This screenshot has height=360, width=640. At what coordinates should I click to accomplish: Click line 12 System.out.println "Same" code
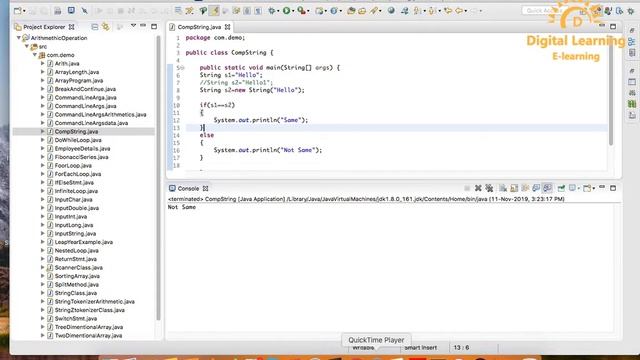(261, 120)
